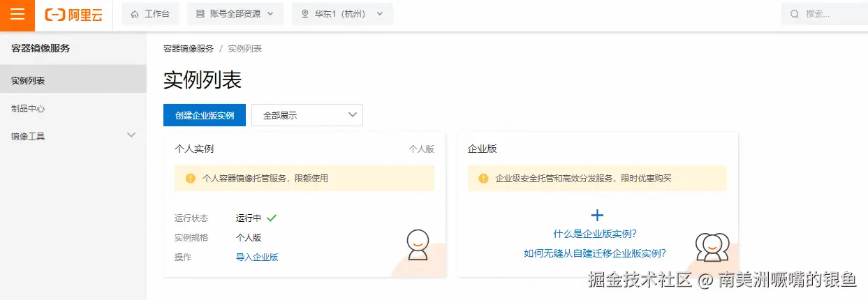868x300 pixels.
Task: Click the home icon beside 工作台
Action: pyautogui.click(x=135, y=14)
